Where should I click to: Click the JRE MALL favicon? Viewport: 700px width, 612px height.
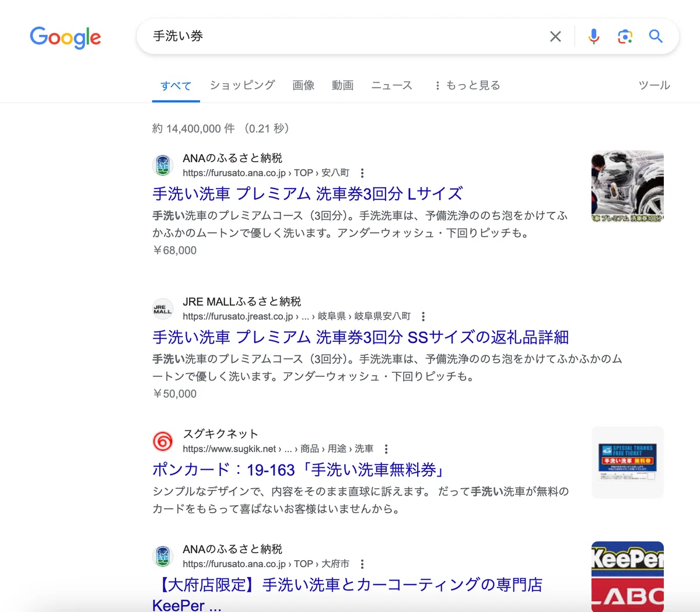[x=163, y=309]
